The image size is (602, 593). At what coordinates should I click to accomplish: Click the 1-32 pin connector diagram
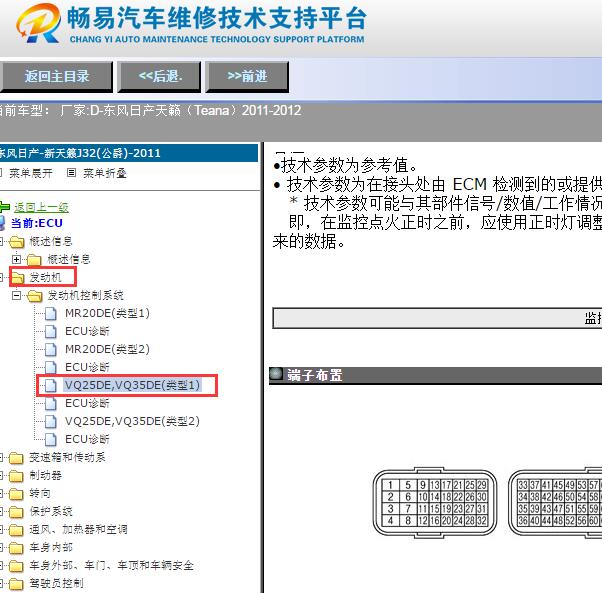pos(435,502)
